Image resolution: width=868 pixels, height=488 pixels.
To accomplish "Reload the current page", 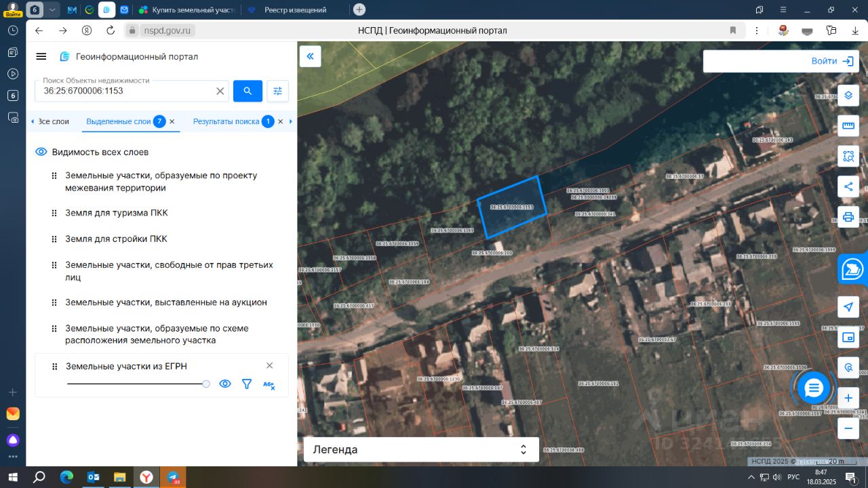I will [111, 30].
